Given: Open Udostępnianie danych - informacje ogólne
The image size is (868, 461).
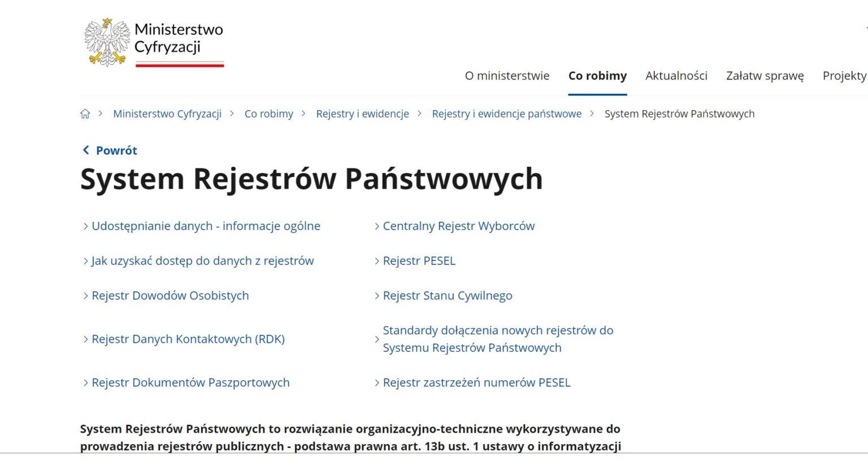Looking at the screenshot, I should pyautogui.click(x=206, y=226).
